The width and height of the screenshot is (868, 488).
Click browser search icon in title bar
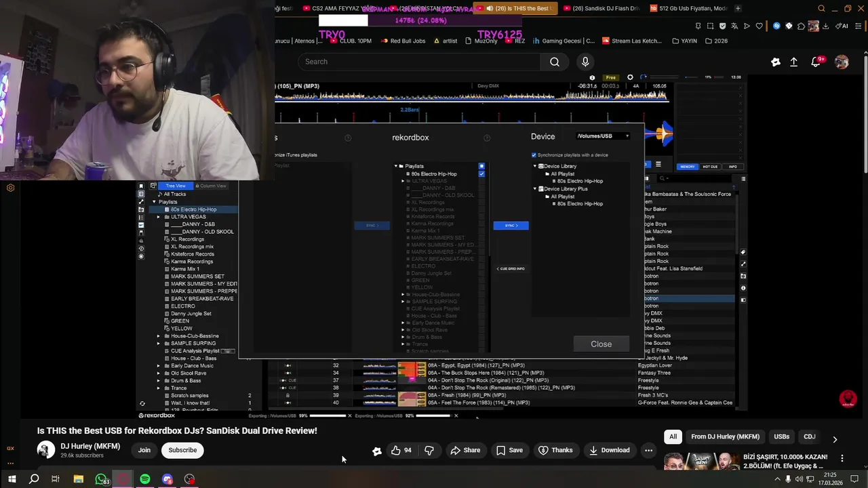point(821,8)
